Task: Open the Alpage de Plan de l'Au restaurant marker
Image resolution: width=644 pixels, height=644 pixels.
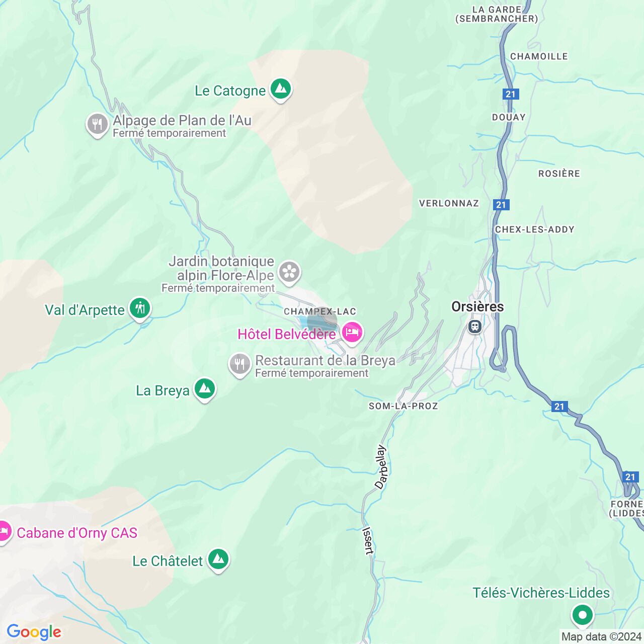Action: [x=97, y=125]
